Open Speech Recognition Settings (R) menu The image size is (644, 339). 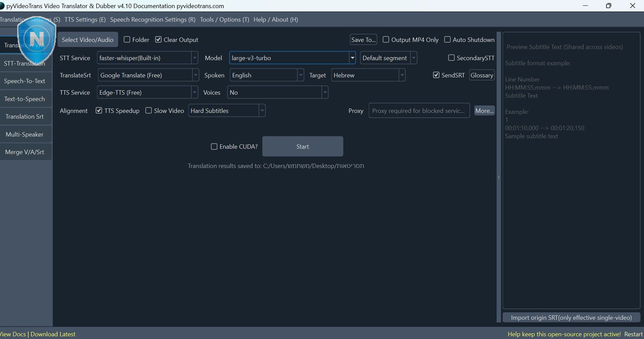click(x=153, y=19)
